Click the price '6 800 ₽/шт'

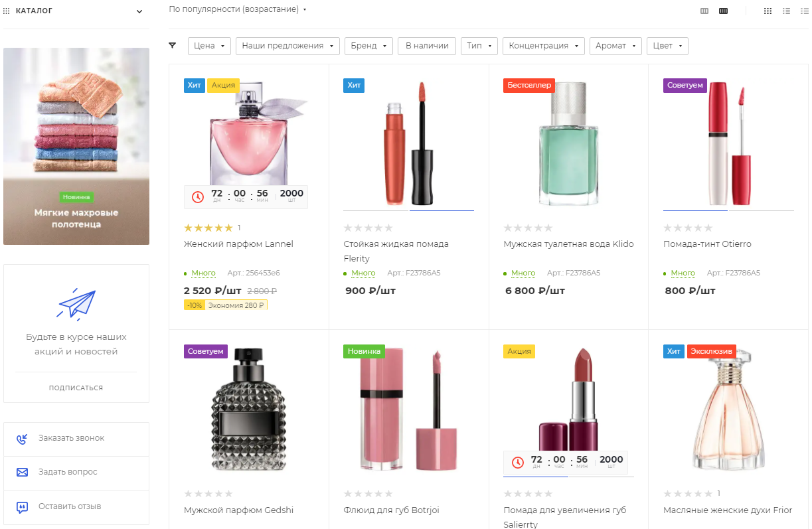[x=535, y=291]
